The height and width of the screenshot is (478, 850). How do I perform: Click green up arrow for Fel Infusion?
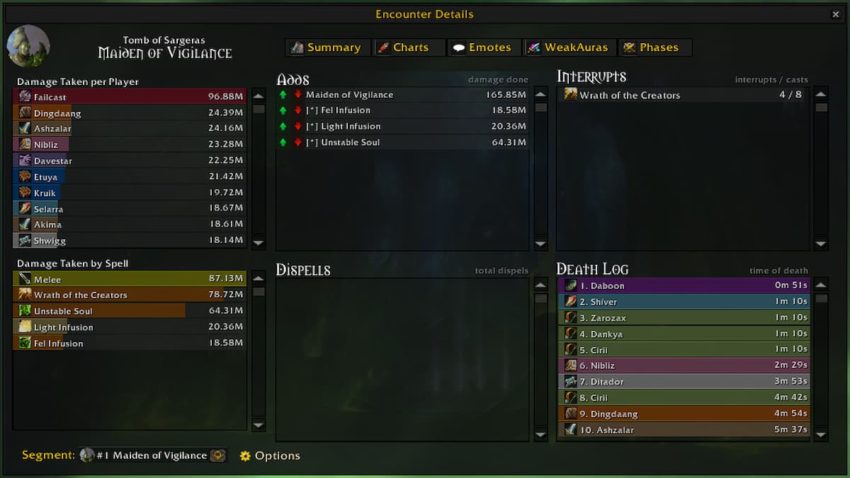282,111
